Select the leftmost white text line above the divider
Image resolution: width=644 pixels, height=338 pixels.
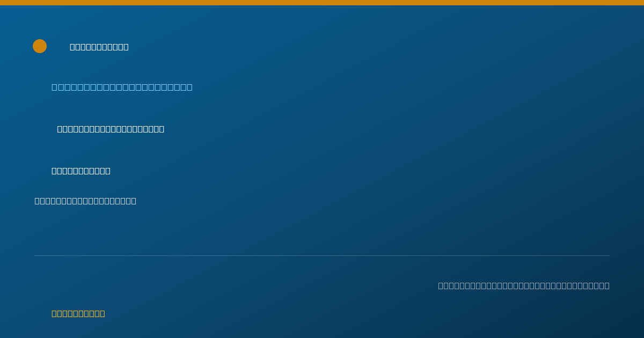(x=85, y=201)
